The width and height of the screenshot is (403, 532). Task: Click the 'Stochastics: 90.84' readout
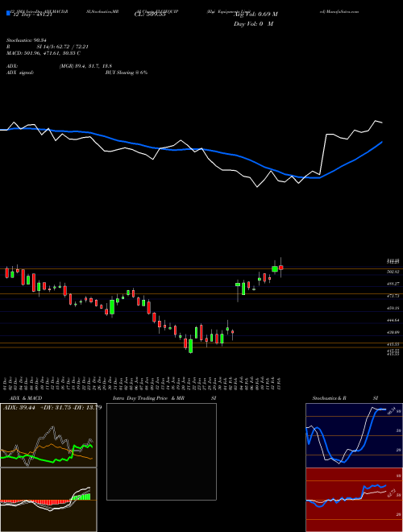click(26, 40)
